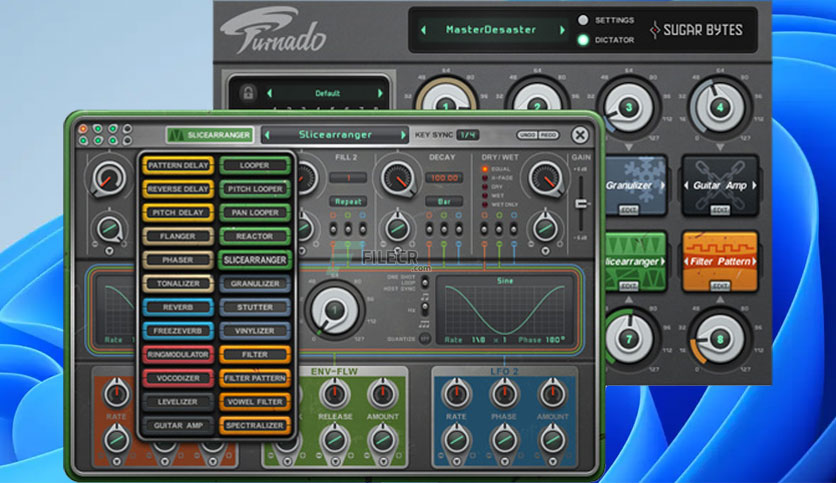Screen dimensions: 836x484
Task: Click the down triangle below knob 4
Action: [x=720, y=147]
